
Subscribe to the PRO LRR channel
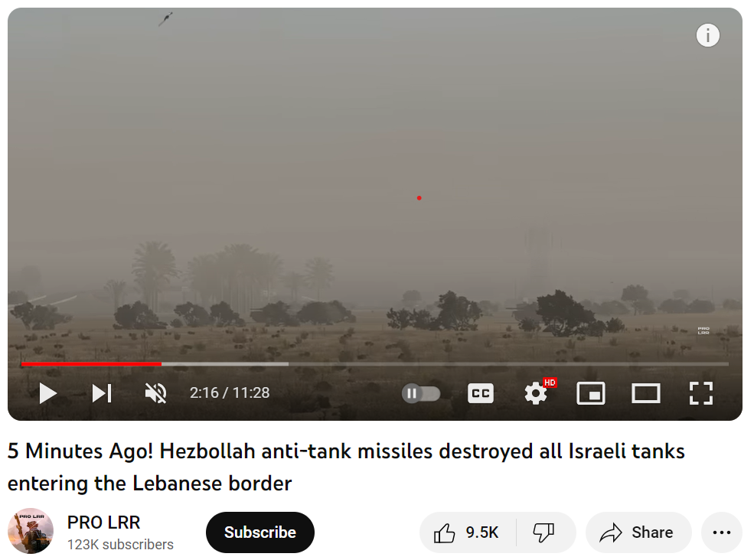[260, 532]
